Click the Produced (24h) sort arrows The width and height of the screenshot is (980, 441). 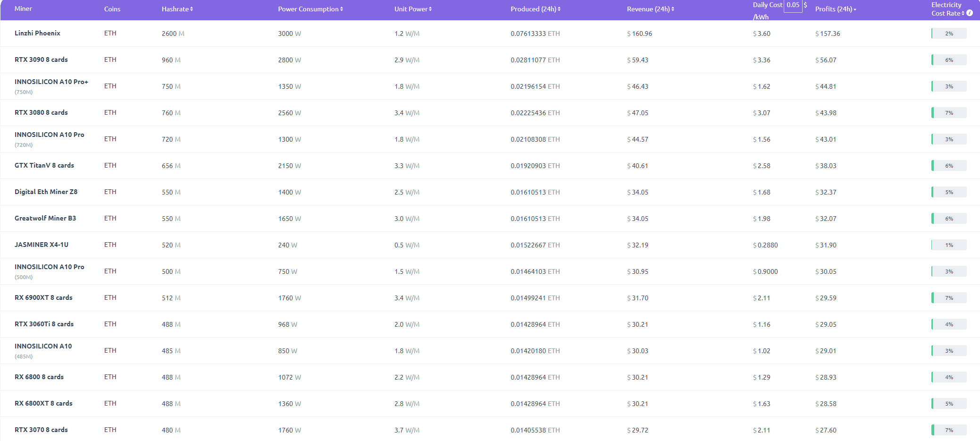point(559,9)
